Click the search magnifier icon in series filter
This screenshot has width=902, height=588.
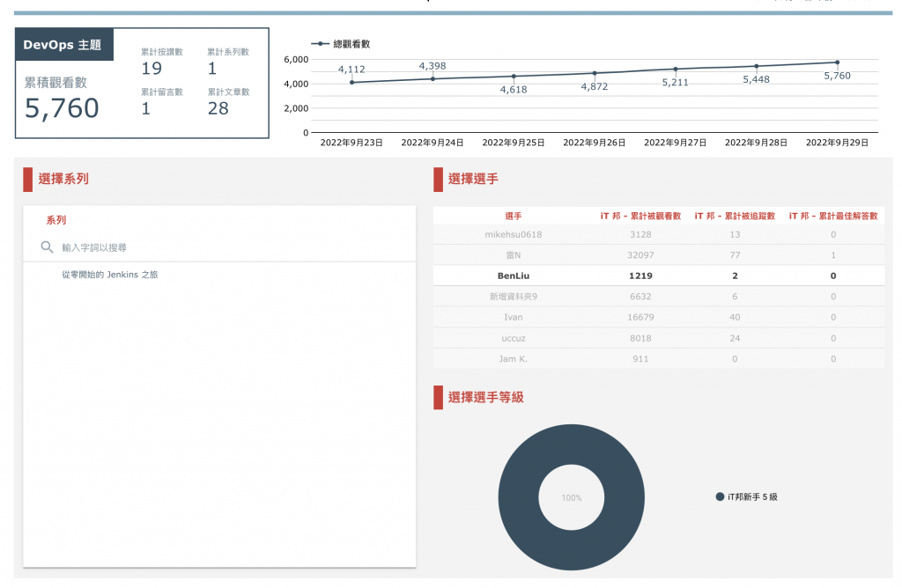(x=48, y=247)
